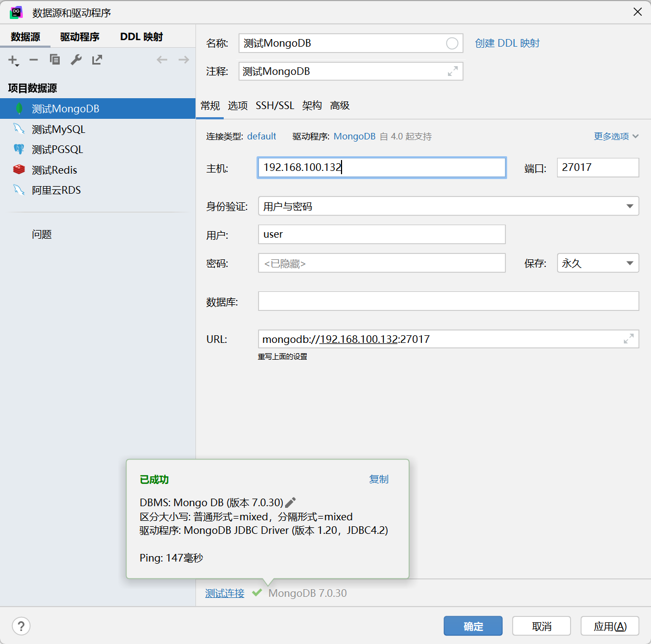Image resolution: width=651 pixels, height=644 pixels.
Task: Open the 高级 advanced tab
Action: 340,106
